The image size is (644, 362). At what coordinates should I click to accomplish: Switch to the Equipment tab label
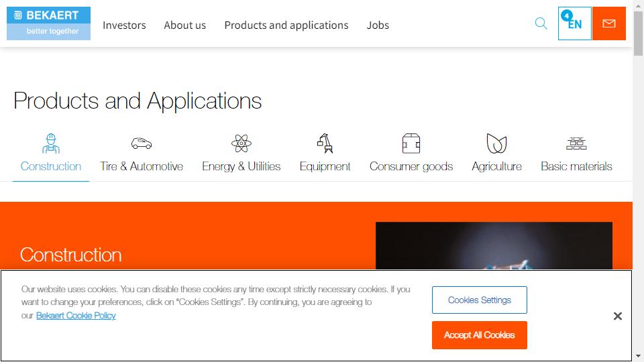point(325,166)
